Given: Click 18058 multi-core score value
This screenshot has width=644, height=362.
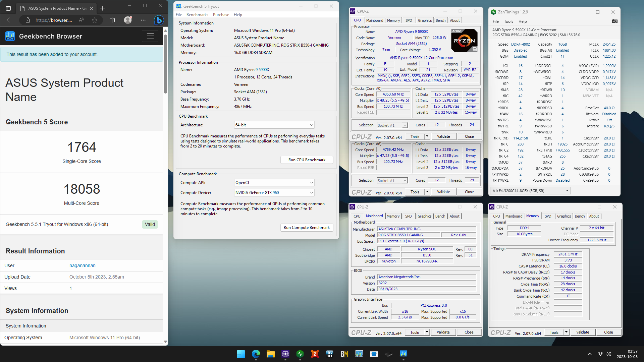Looking at the screenshot, I should [82, 189].
